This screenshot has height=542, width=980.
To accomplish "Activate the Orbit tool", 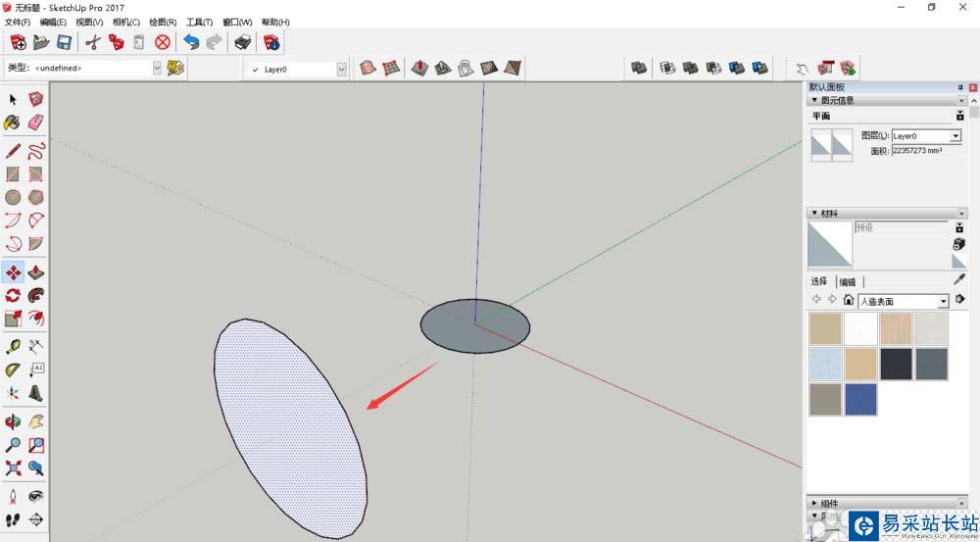I will click(x=13, y=422).
